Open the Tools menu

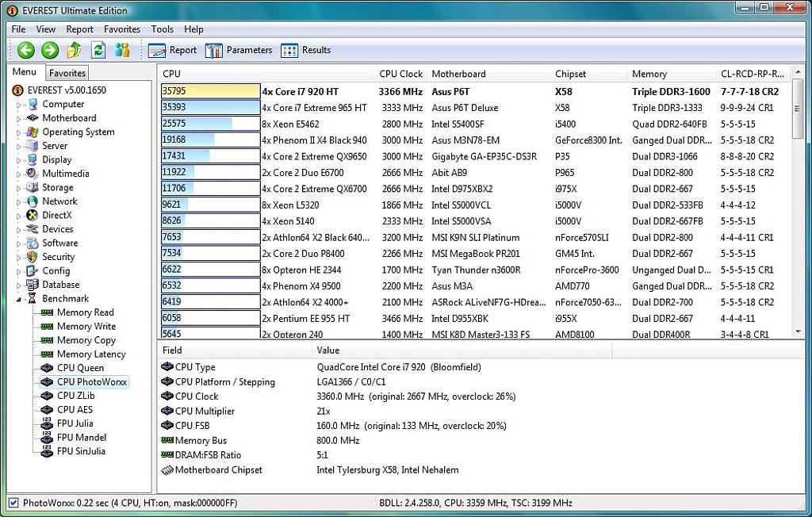pyautogui.click(x=162, y=29)
